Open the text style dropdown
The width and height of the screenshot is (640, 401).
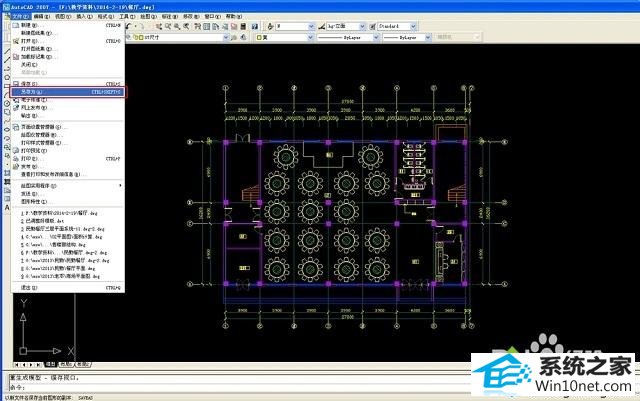[x=311, y=26]
